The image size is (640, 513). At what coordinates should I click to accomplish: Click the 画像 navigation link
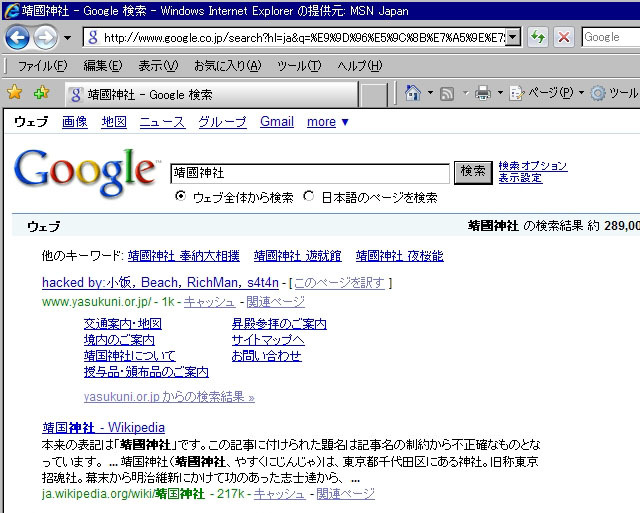coord(75,122)
